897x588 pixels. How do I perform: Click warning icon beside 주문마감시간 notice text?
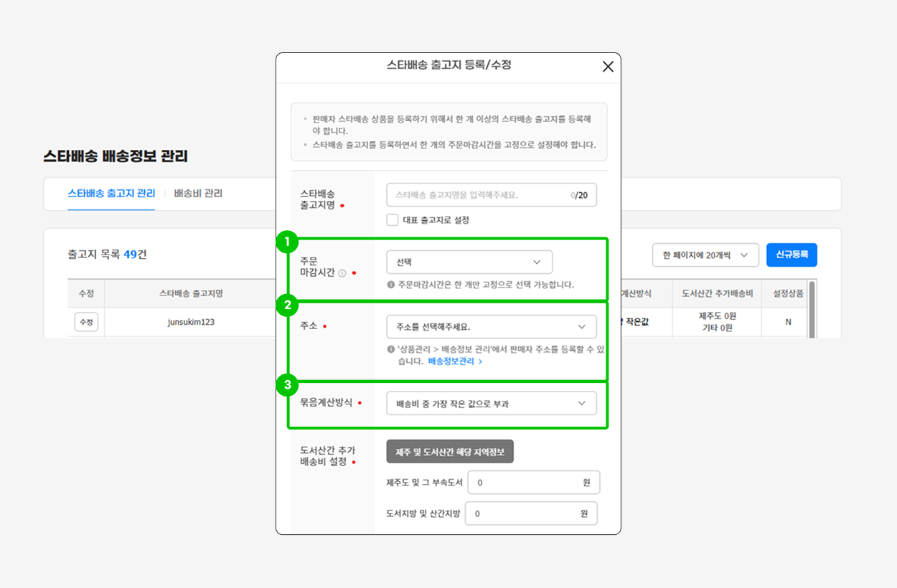click(x=391, y=285)
